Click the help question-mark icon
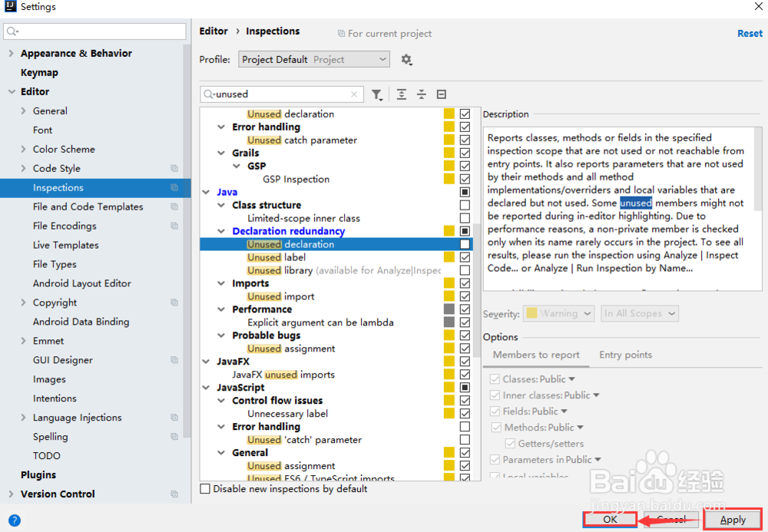The width and height of the screenshot is (768, 532). point(14,520)
